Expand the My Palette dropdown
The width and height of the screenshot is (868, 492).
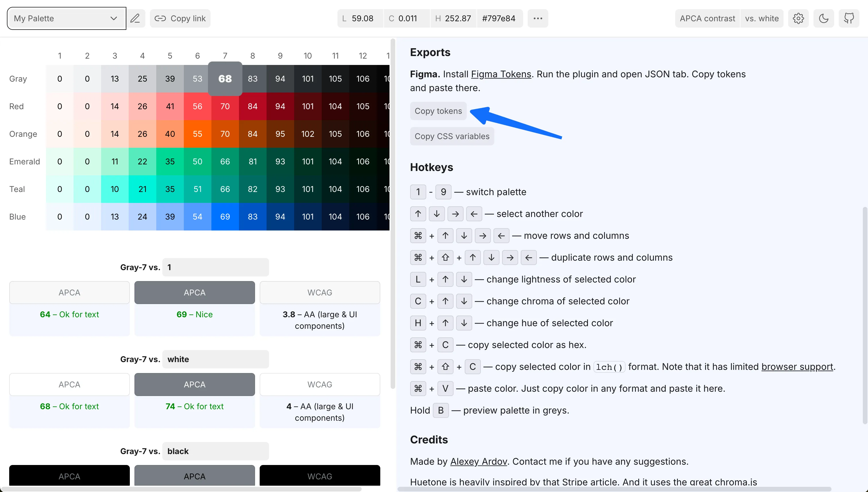click(66, 18)
